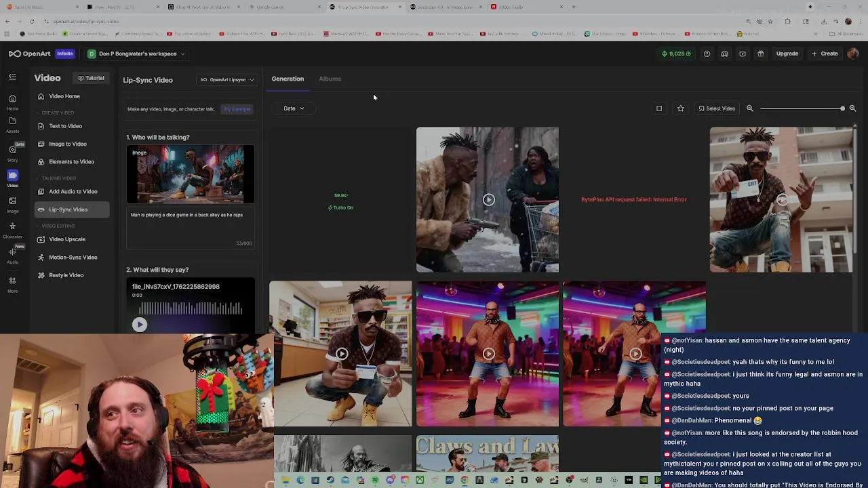Edit the prompt text about dice game
The image size is (868, 488).
[191, 227]
